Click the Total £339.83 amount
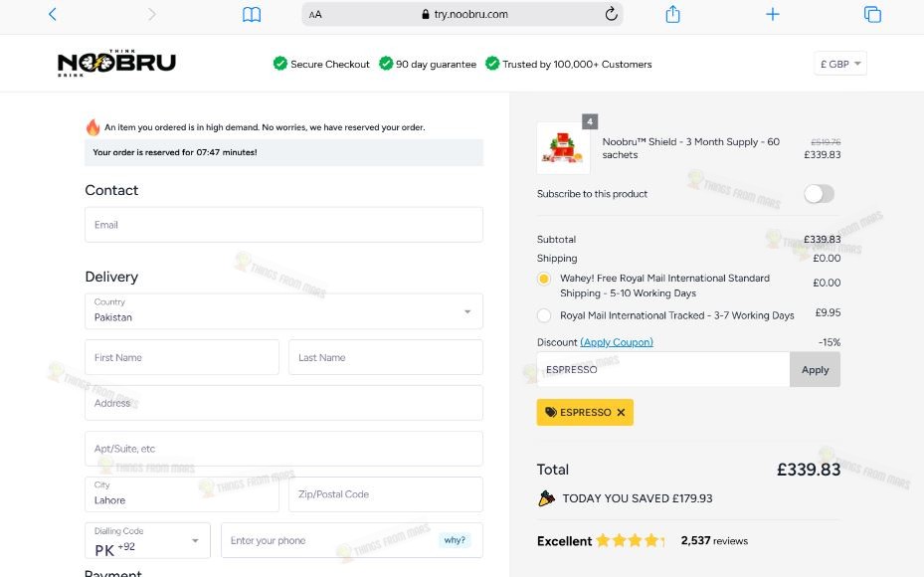The image size is (924, 577). pos(809,470)
